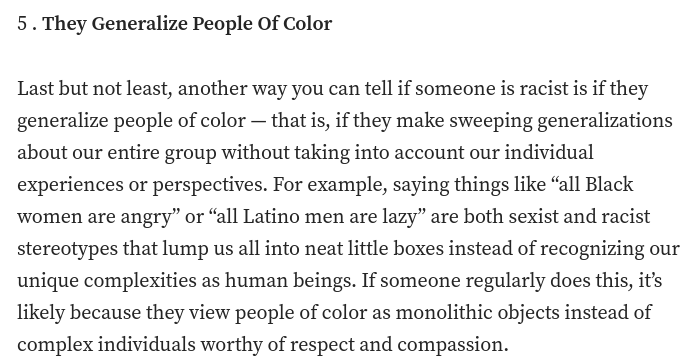697x362 pixels.
Task: Click the word "perspectives" in the paragraph
Action: [207, 186]
